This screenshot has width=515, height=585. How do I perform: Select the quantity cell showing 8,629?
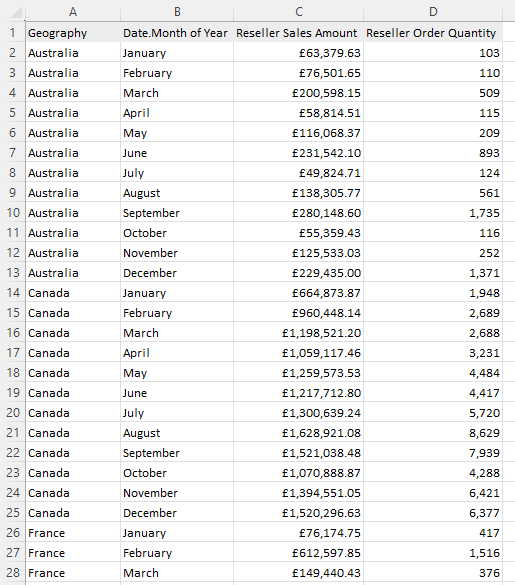click(433, 433)
